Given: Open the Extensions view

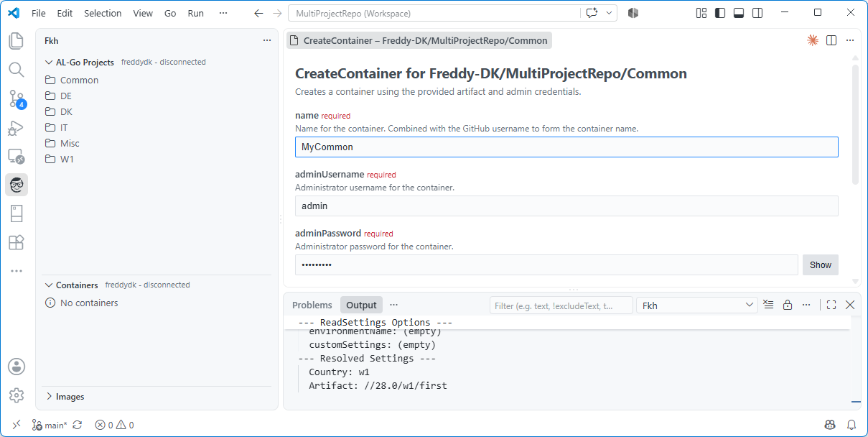Looking at the screenshot, I should pos(17,242).
